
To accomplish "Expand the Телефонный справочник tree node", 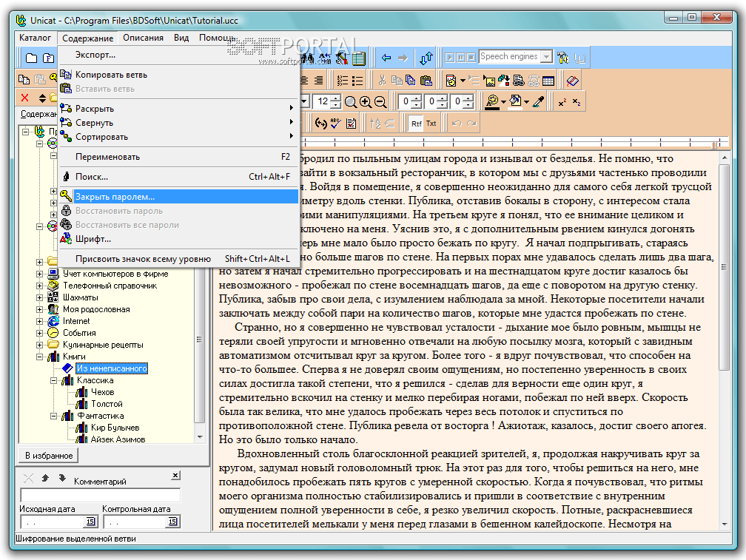I will 40,286.
